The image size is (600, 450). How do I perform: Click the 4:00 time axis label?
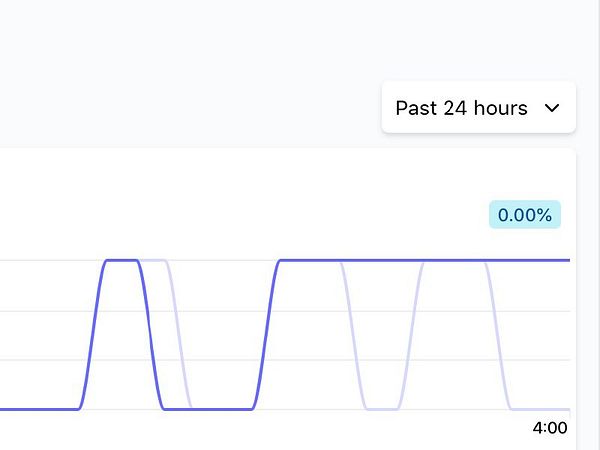tap(549, 428)
